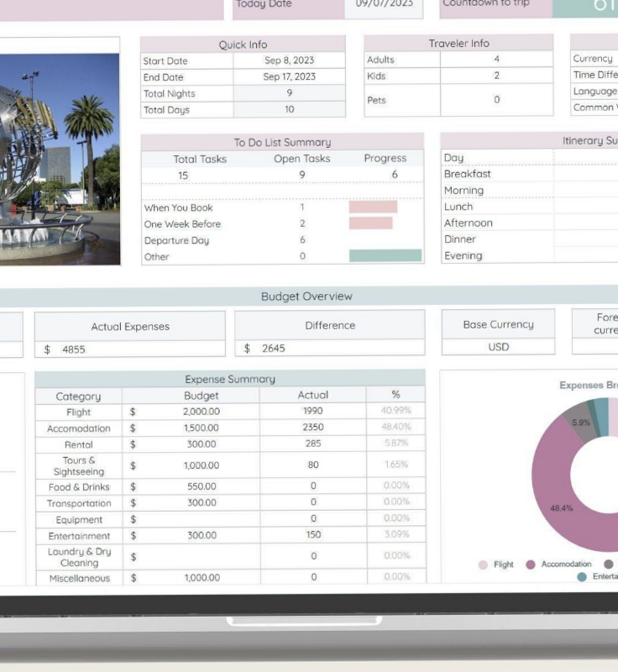The image size is (618, 672).
Task: Select the Base Currency USD cell
Action: coord(498,347)
